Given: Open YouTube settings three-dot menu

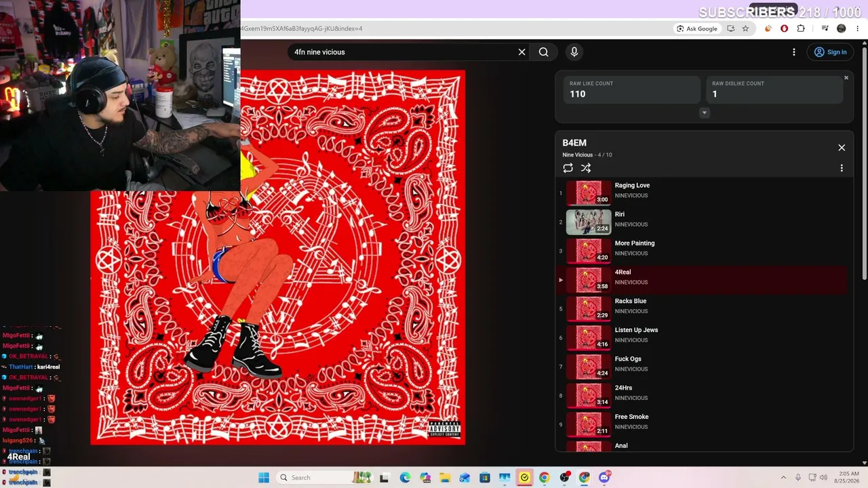Looking at the screenshot, I should click(794, 52).
